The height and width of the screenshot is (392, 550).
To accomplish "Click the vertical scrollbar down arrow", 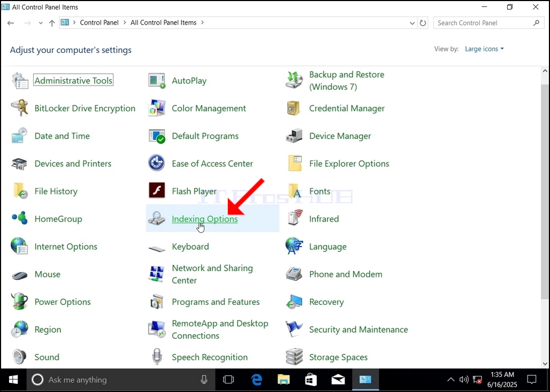I will click(545, 364).
